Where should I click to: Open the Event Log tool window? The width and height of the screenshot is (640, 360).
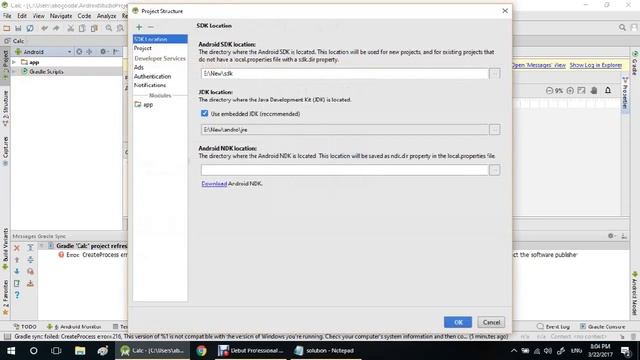point(553,327)
